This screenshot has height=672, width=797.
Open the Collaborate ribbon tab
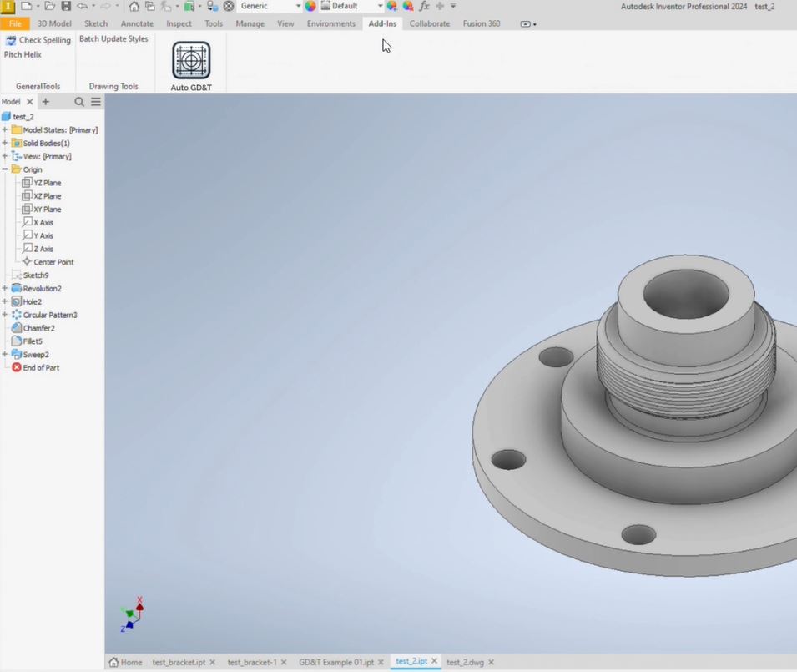point(430,23)
